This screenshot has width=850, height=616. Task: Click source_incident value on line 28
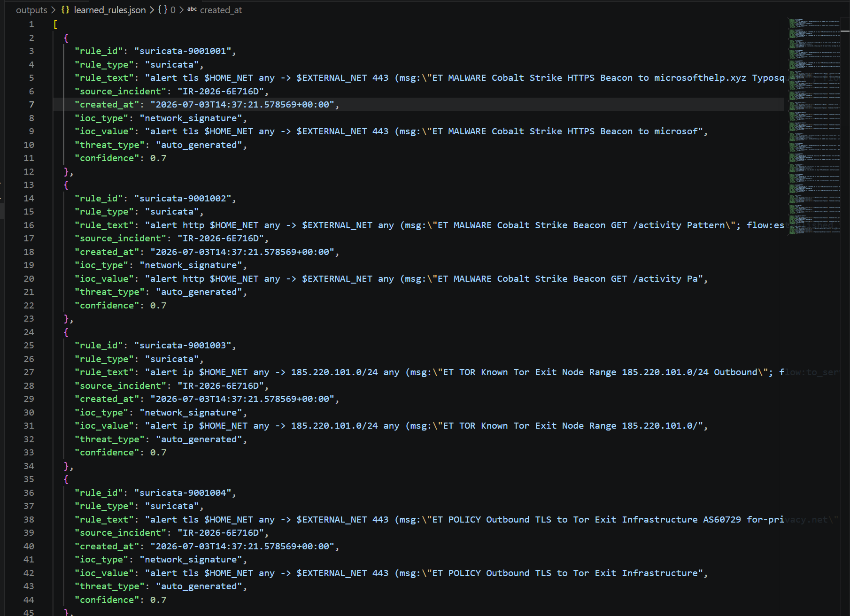221,386
